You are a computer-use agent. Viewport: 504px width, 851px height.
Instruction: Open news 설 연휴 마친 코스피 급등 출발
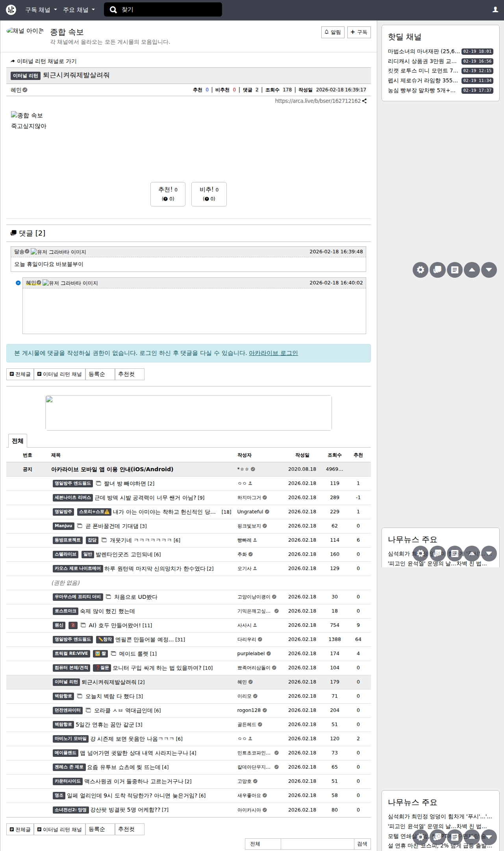[x=440, y=845]
